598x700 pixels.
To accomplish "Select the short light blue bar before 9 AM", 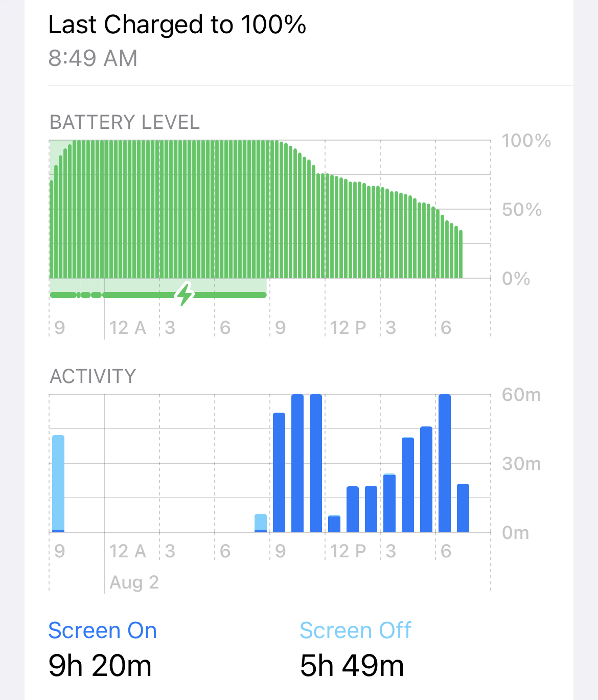I will coord(261,523).
